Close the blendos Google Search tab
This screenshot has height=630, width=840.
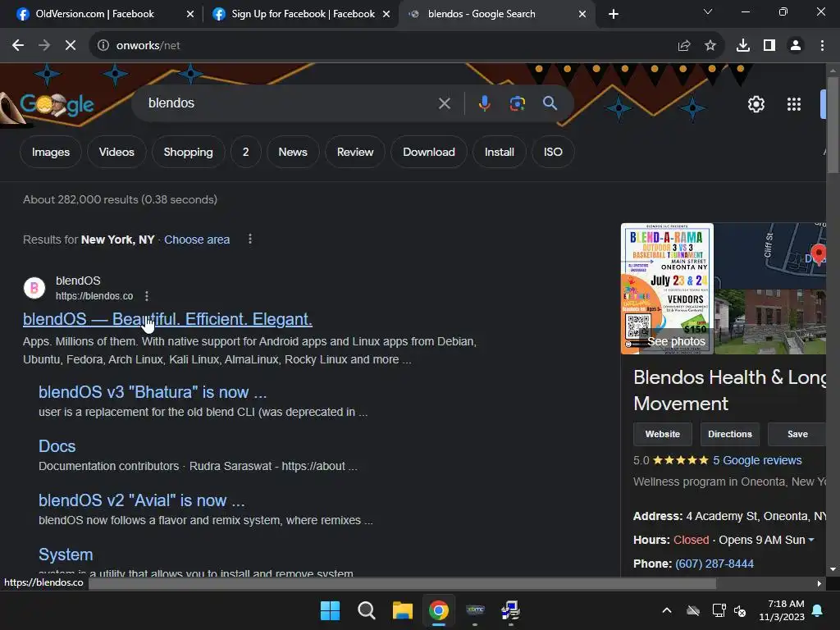582,14
